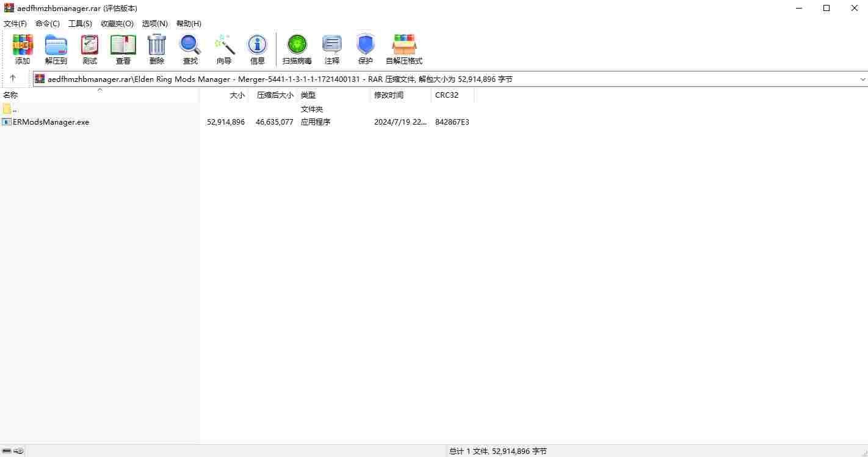Click the Find (查找) magnifier icon
This screenshot has height=457, width=868.
pos(190,45)
